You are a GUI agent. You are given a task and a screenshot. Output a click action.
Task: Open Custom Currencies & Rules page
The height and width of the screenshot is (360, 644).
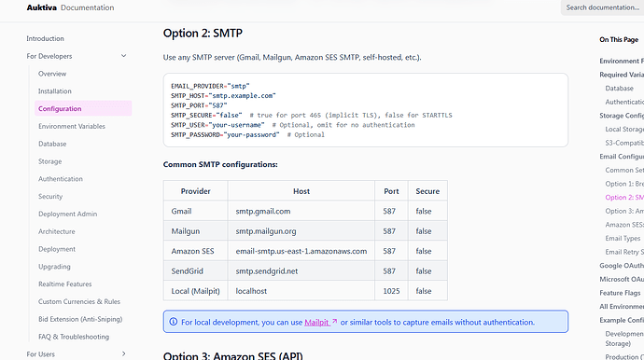79,302
